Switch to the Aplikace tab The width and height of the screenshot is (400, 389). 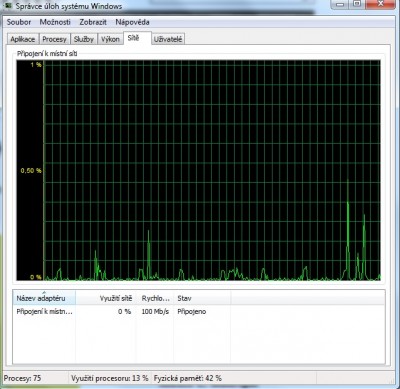23,39
